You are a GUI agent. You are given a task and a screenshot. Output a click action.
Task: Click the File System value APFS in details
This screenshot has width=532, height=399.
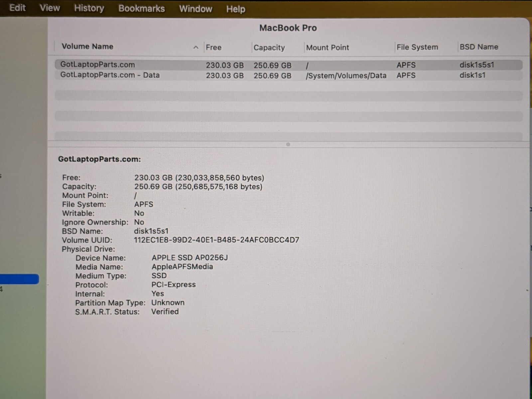(144, 204)
